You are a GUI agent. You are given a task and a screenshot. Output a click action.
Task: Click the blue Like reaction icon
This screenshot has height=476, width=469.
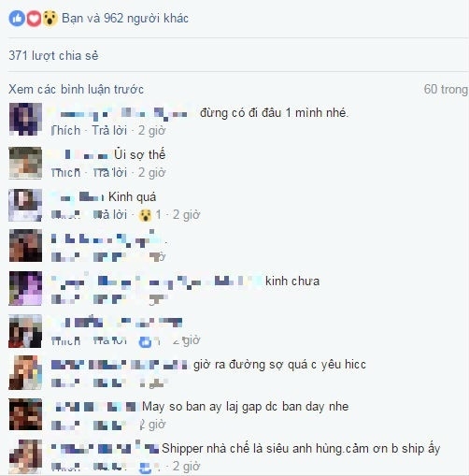(x=17, y=19)
